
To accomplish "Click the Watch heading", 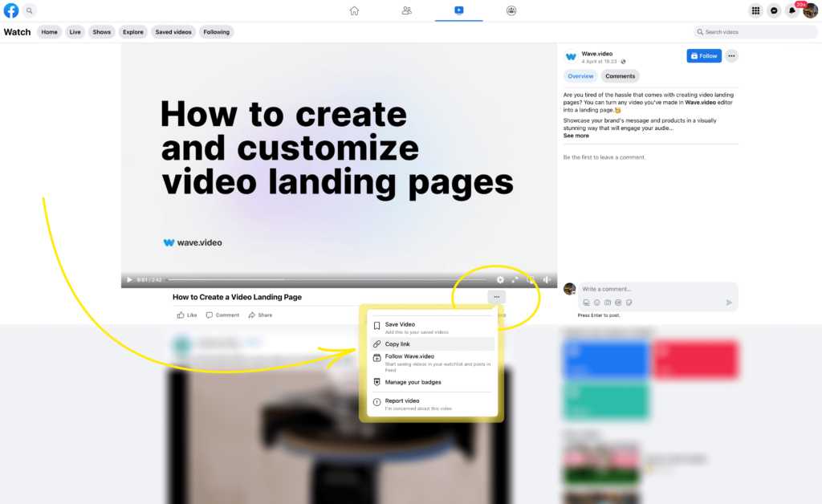I will coord(18,32).
